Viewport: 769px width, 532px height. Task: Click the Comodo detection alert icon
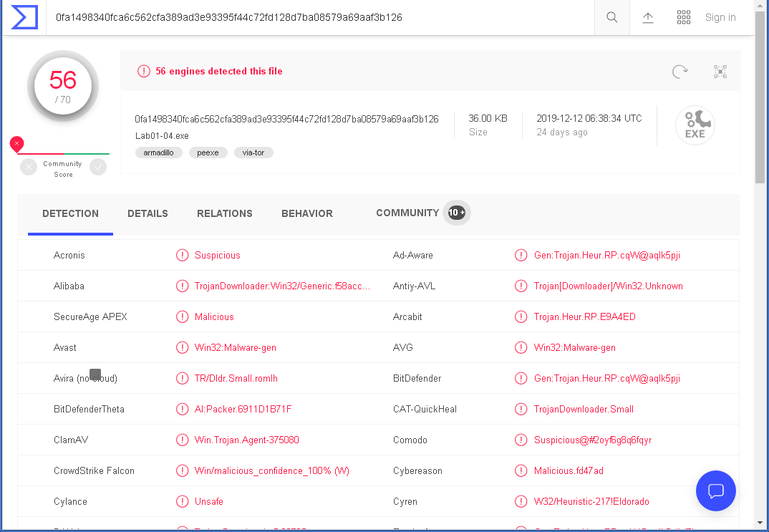[x=521, y=440]
